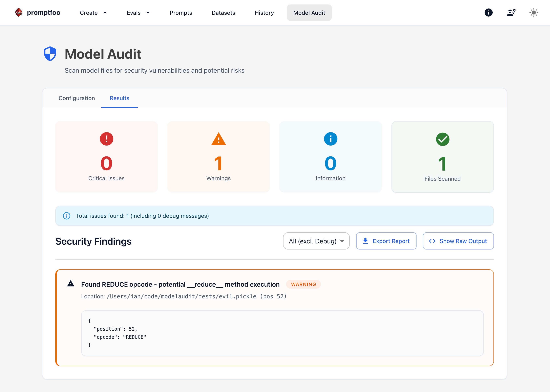Viewport: 550px width, 392px height.
Task: Click the Export Report button
Action: 386,241
